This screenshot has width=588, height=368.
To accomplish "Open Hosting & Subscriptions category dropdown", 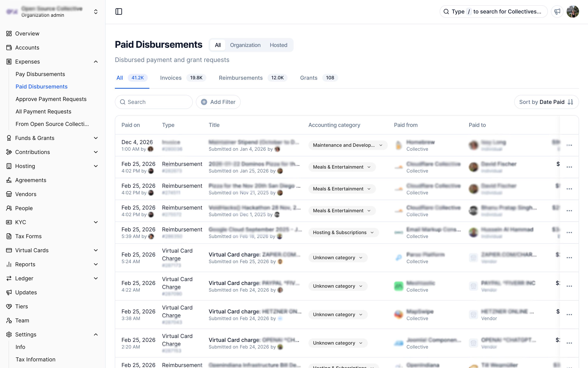I will pos(343,232).
